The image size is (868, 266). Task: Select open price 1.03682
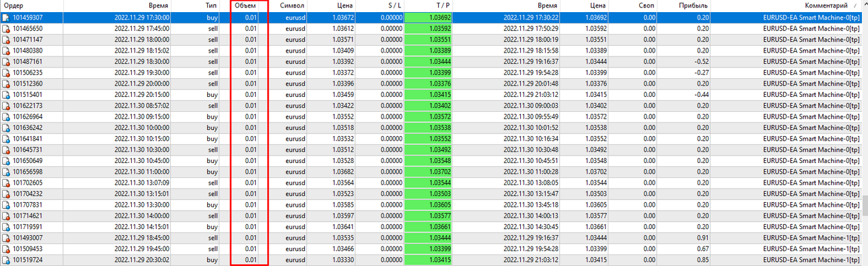click(x=343, y=172)
